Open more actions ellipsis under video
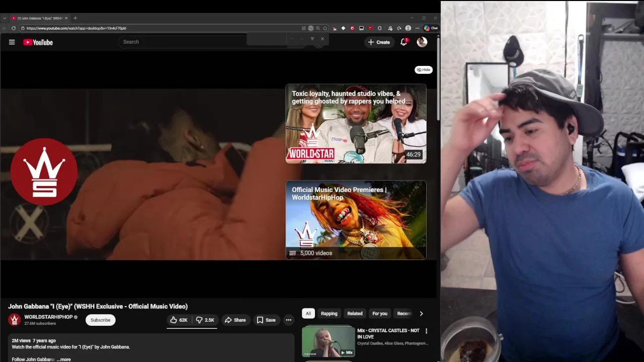Screen dimensions: 644x362 tap(288, 320)
